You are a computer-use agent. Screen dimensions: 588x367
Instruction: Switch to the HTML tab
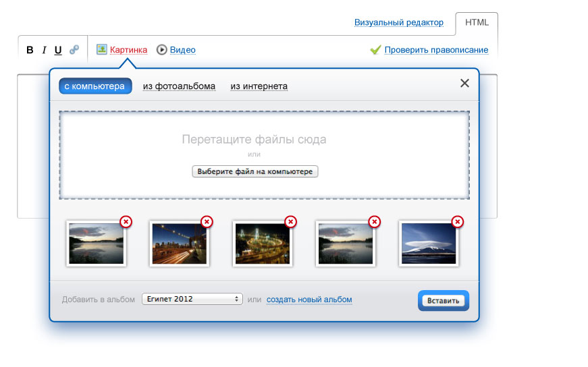477,23
